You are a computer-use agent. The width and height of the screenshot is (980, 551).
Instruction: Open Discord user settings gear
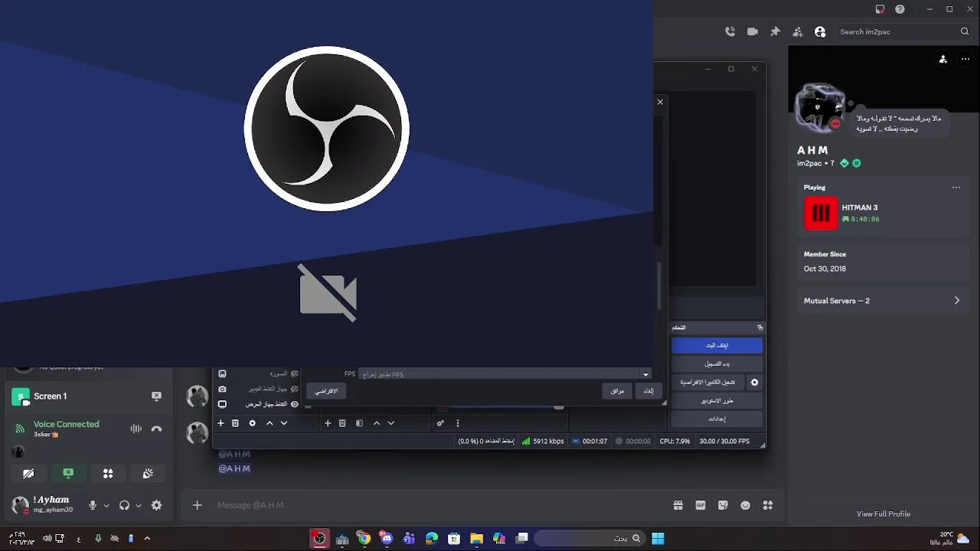point(156,505)
